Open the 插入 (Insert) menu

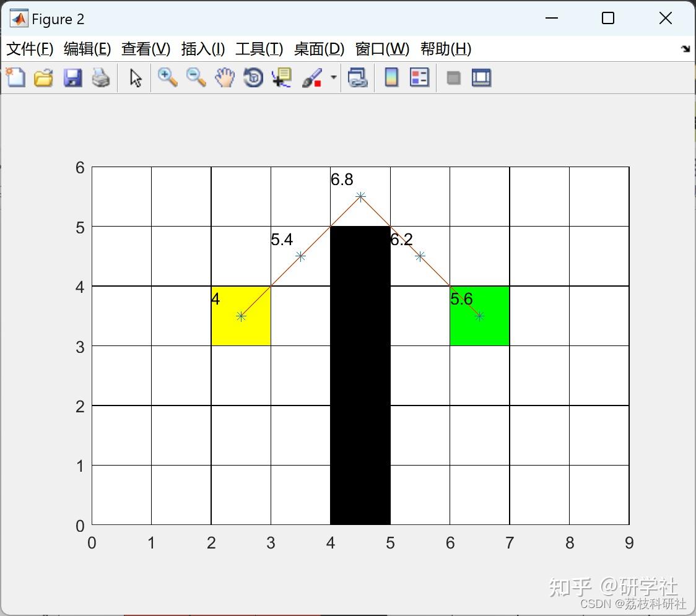click(x=202, y=49)
